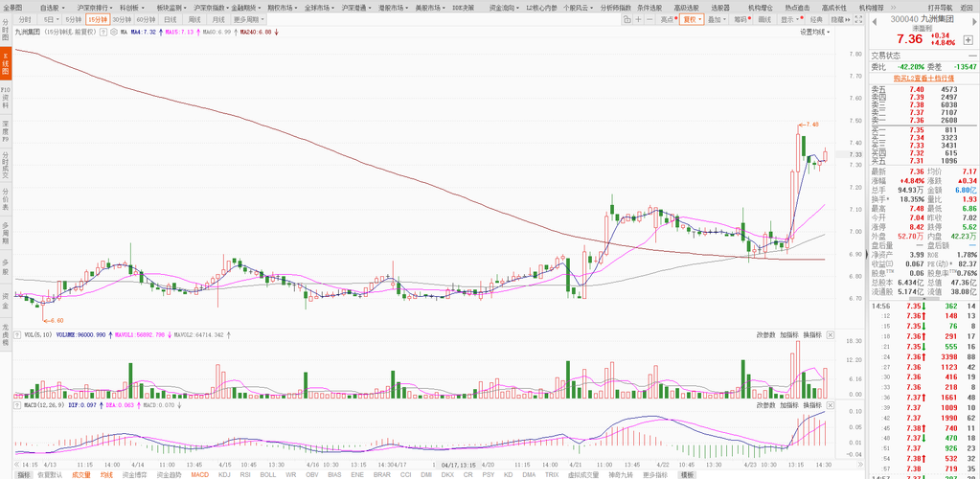
Task: Switch to 指标 mode at bottom
Action: coord(24,474)
